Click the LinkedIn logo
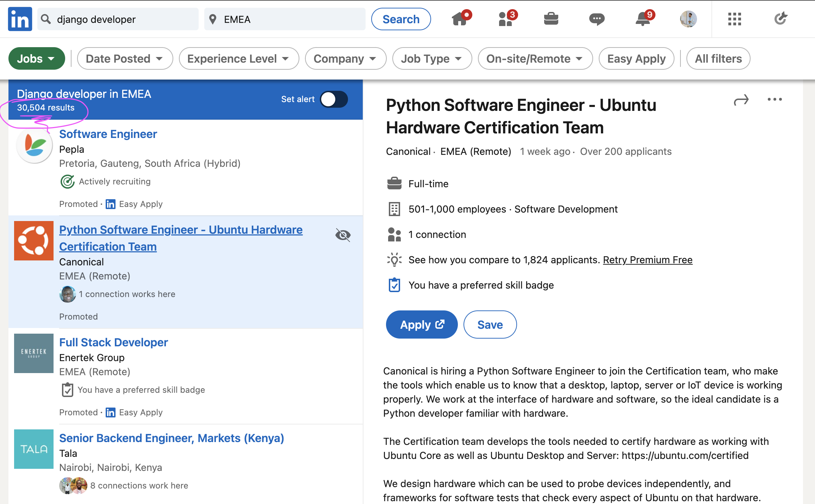Viewport: 815px width, 504px height. pos(20,19)
